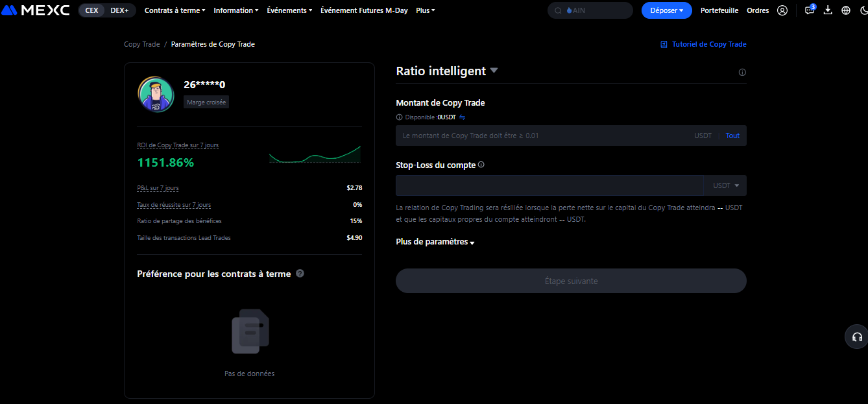This screenshot has width=868, height=404.
Task: Click P&L sur 7 jours label
Action: [158, 188]
